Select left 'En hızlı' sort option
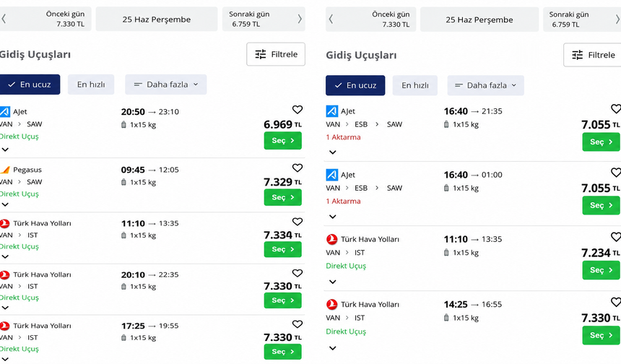This screenshot has width=621, height=364. point(91,84)
